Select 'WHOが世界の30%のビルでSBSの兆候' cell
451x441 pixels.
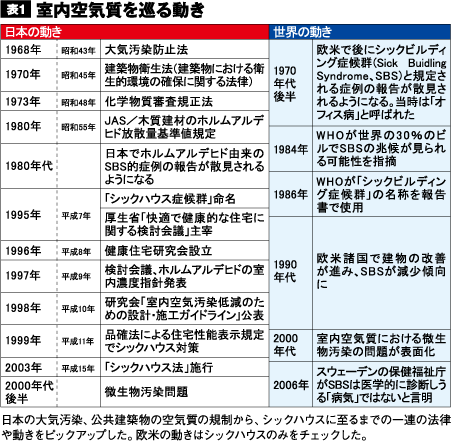[382, 149]
